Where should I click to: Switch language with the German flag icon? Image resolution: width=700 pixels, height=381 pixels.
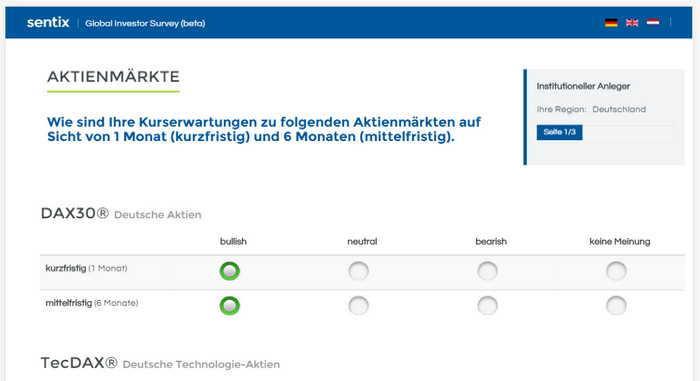coord(611,23)
